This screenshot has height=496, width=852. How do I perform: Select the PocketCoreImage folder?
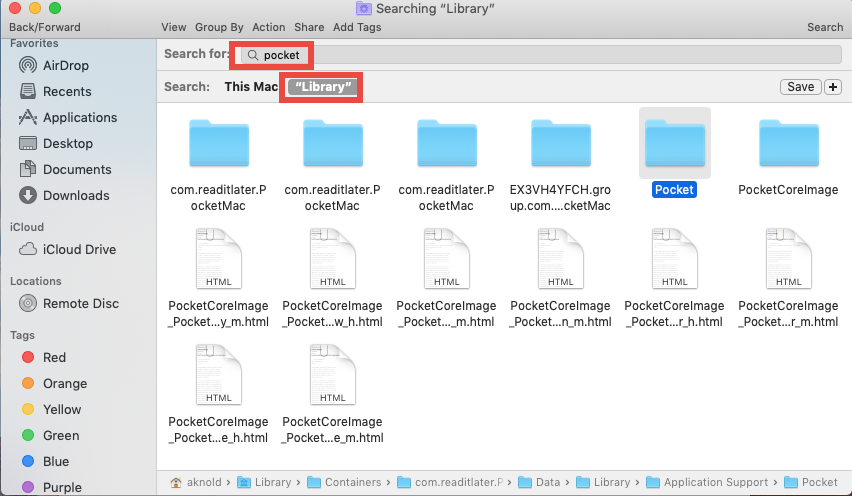[788, 158]
